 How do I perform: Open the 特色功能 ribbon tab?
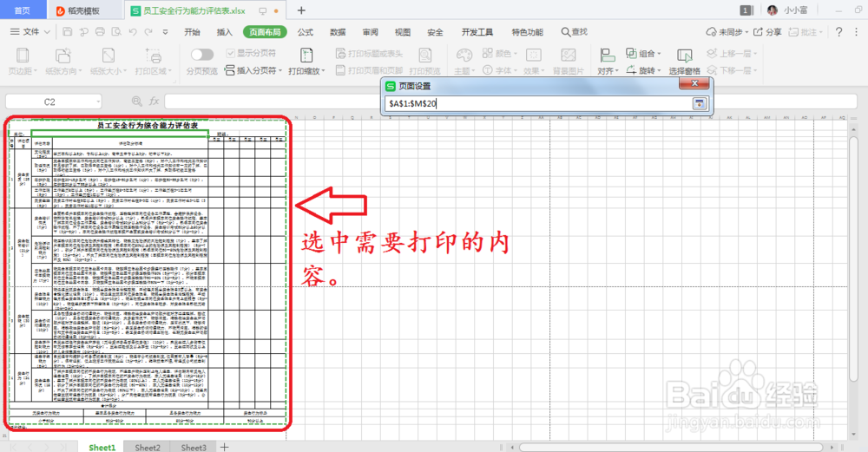527,32
